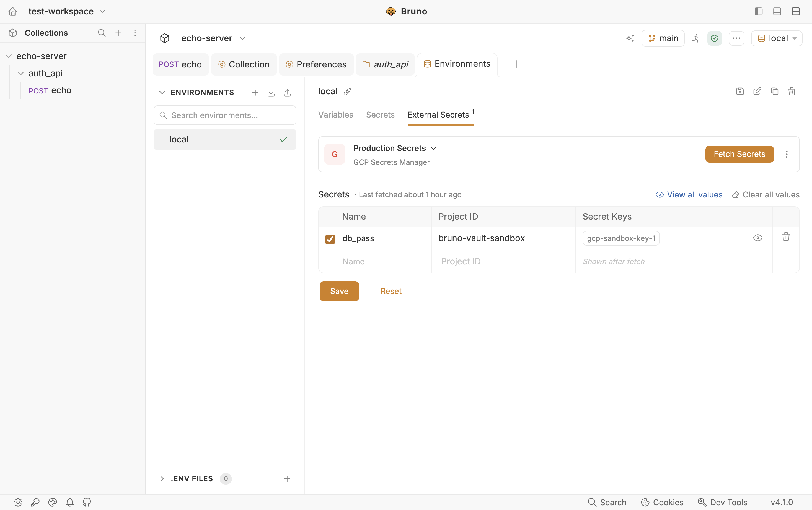Open notifications bell icon
The width and height of the screenshot is (812, 510).
[x=70, y=502]
